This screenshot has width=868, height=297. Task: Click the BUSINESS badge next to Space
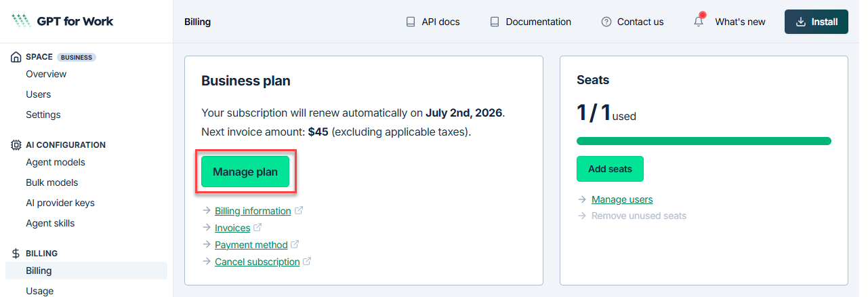click(77, 57)
